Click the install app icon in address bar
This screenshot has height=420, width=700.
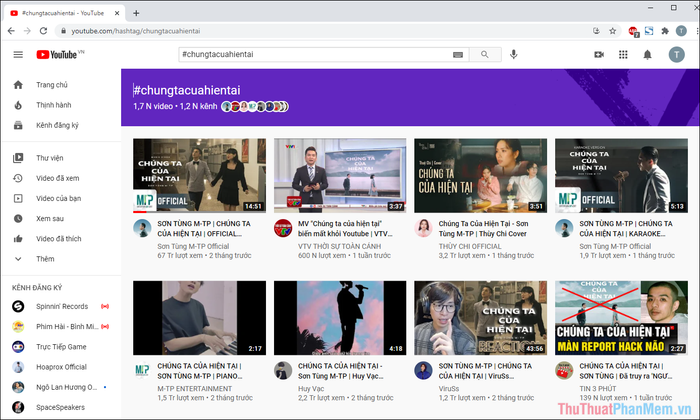point(596,31)
